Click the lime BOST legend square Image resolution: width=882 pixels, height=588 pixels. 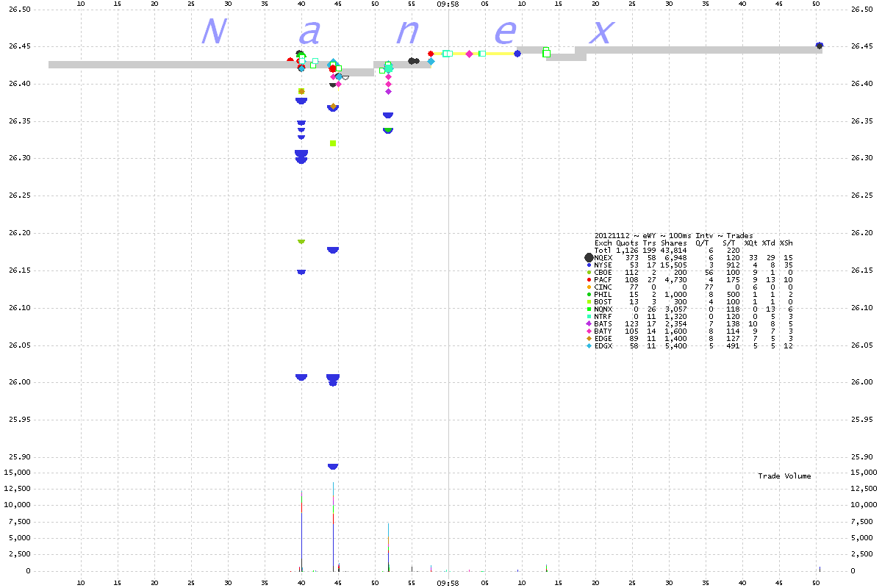tap(589, 301)
